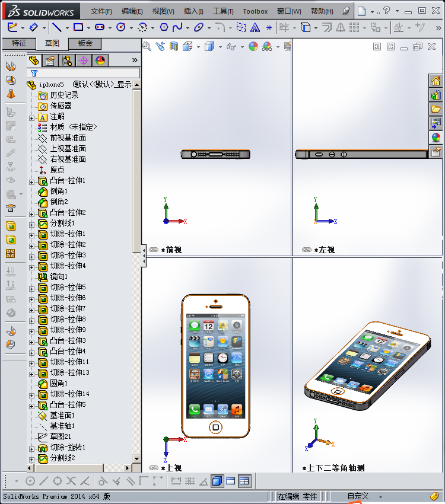This screenshot has width=445, height=504.
Task: Click the 自定义 status bar button
Action: click(358, 496)
